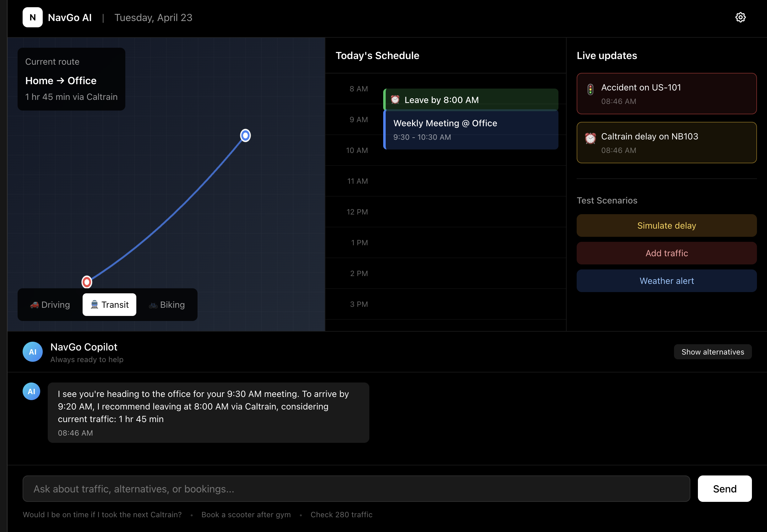Show alternatives in the Copilot panel
767x532 pixels.
pyautogui.click(x=712, y=352)
